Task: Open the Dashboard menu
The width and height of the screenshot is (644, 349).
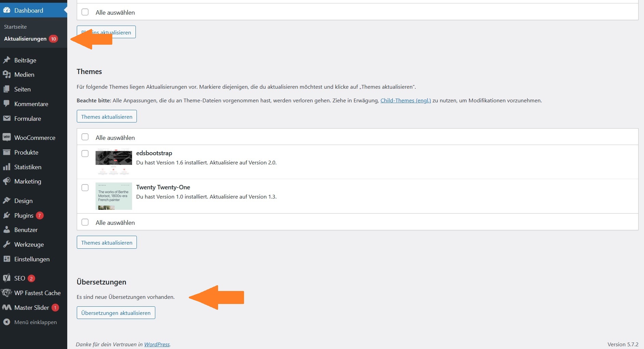Action: tap(33, 10)
